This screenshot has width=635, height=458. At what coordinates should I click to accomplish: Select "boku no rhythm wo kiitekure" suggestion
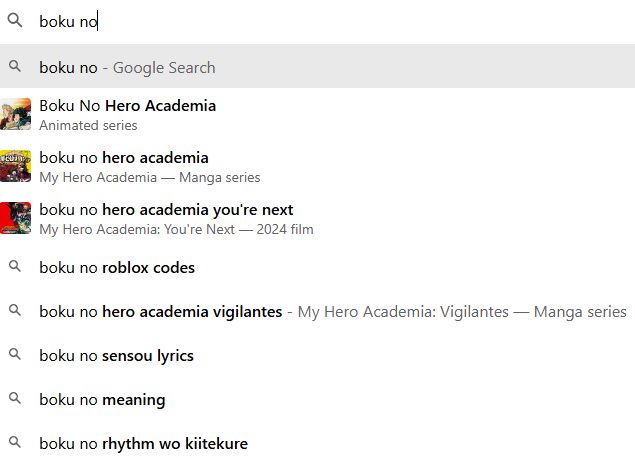[x=143, y=444]
